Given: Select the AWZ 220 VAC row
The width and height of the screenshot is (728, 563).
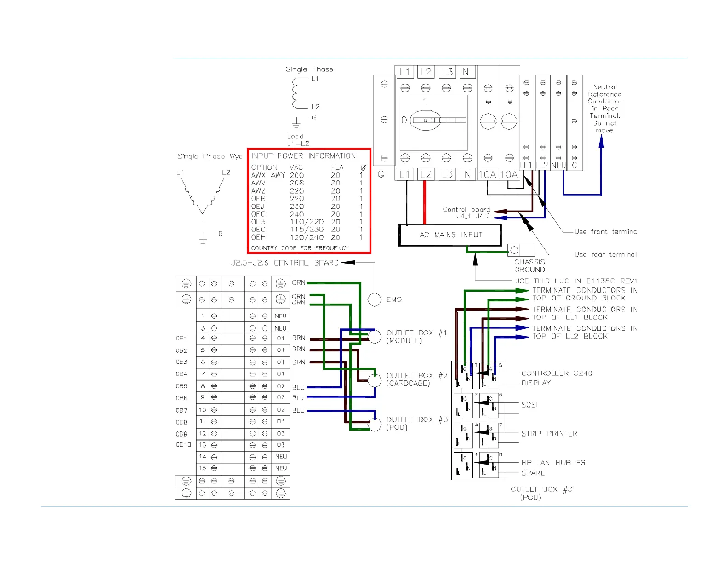Looking at the screenshot, I should [307, 191].
